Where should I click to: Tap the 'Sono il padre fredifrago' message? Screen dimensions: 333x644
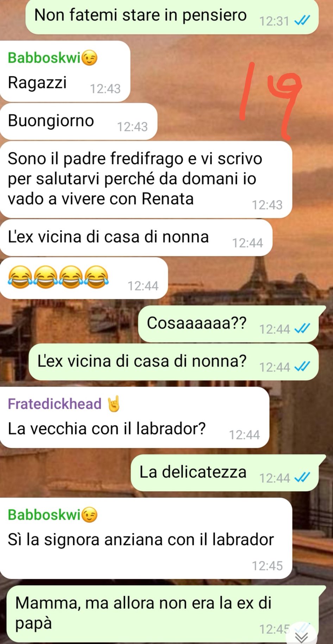point(146,179)
